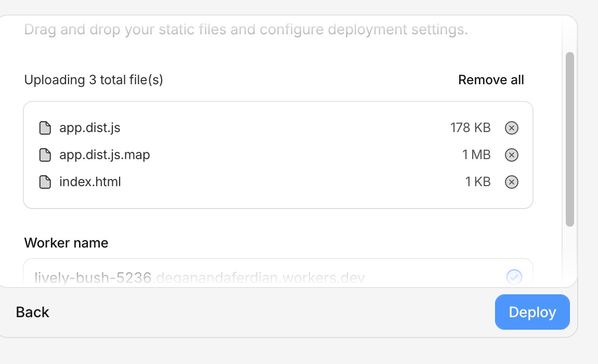Viewport: 598px width, 364px height.
Task: Click the "Uploading 3 total file(s)" heading
Action: point(94,80)
